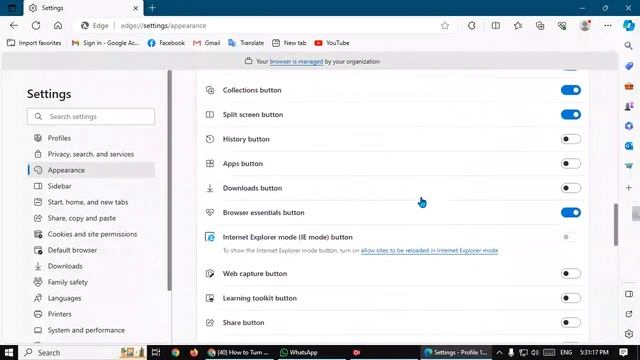The image size is (640, 360).
Task: Click the address bar URL
Action: 163,26
